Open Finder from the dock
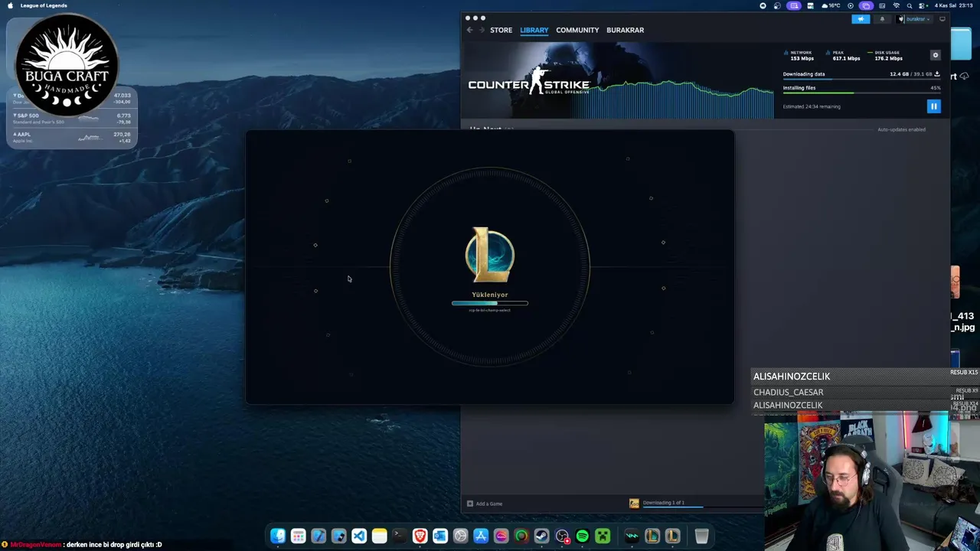980x551 pixels. [278, 536]
